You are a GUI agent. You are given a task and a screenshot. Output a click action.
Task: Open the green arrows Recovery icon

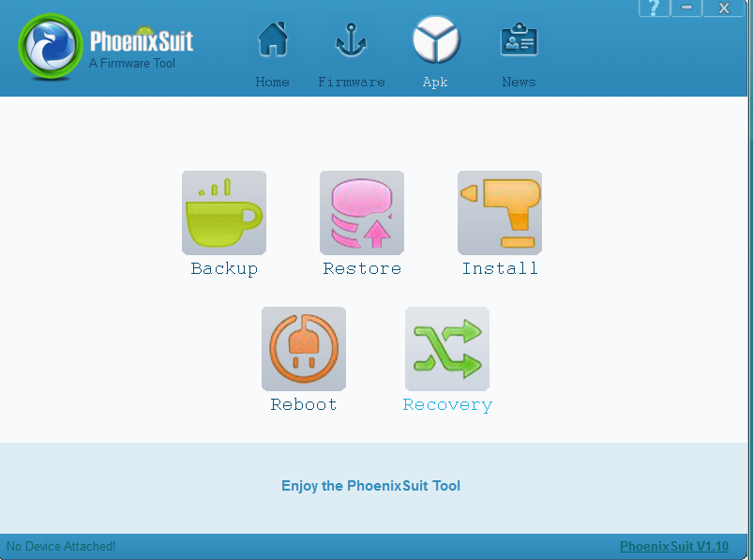click(x=447, y=349)
